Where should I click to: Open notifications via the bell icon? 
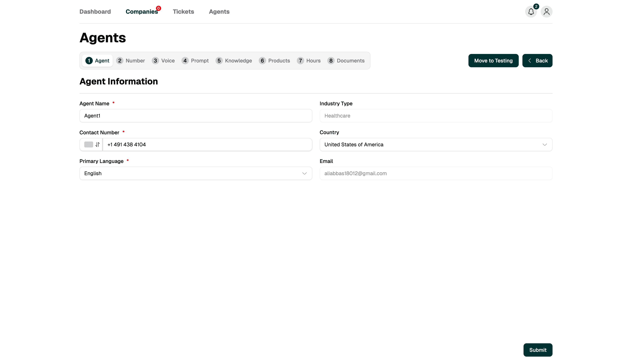tap(531, 11)
